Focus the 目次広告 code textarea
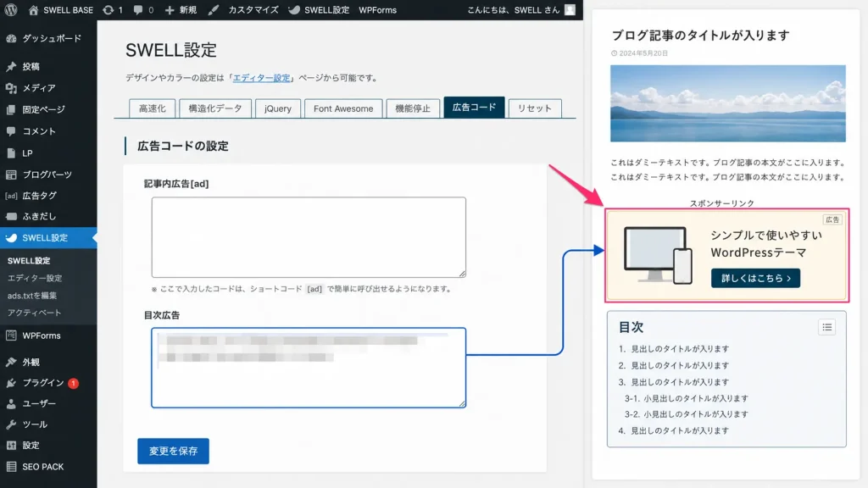This screenshot has height=488, width=868. [x=309, y=368]
